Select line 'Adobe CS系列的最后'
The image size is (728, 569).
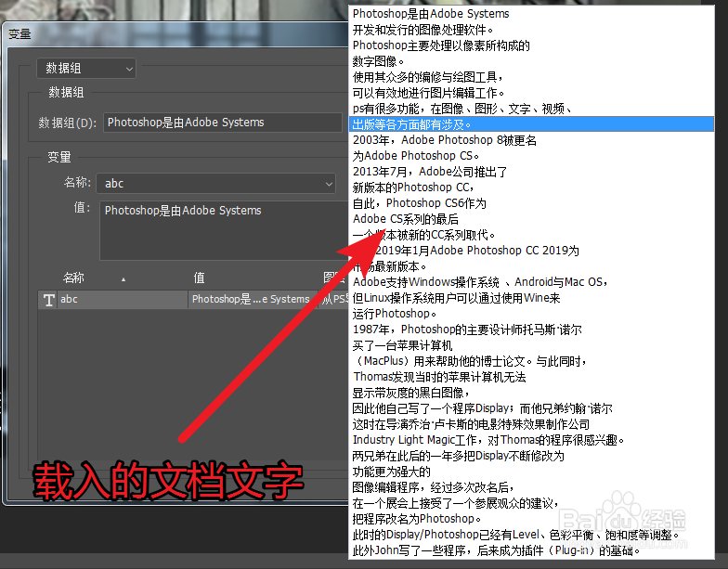[x=531, y=219]
